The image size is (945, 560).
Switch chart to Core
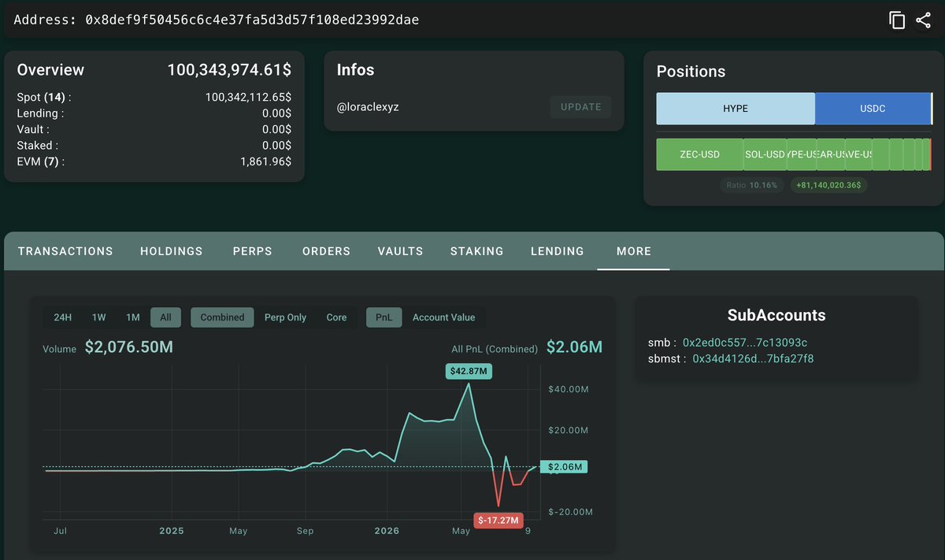pos(336,317)
